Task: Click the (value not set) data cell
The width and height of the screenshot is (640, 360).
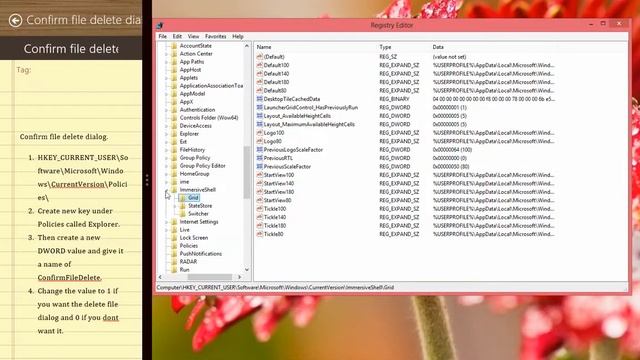Action: (x=449, y=57)
